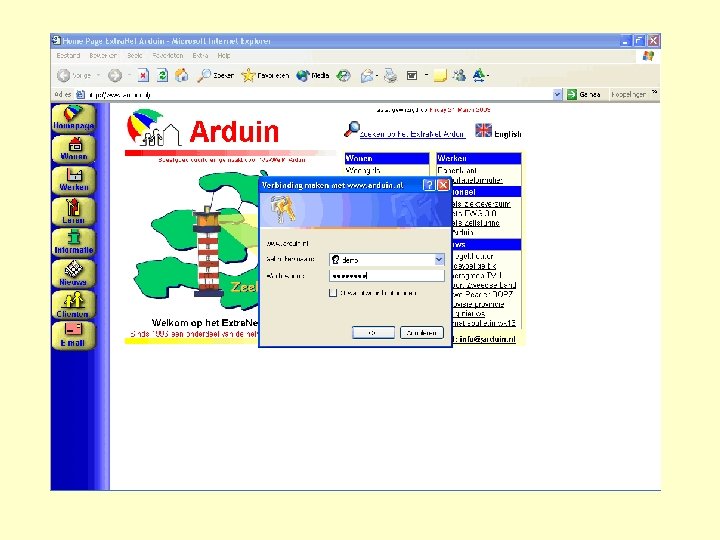The image size is (720, 540).
Task: Expand the Koppelingen links chevron
Action: tap(655, 93)
